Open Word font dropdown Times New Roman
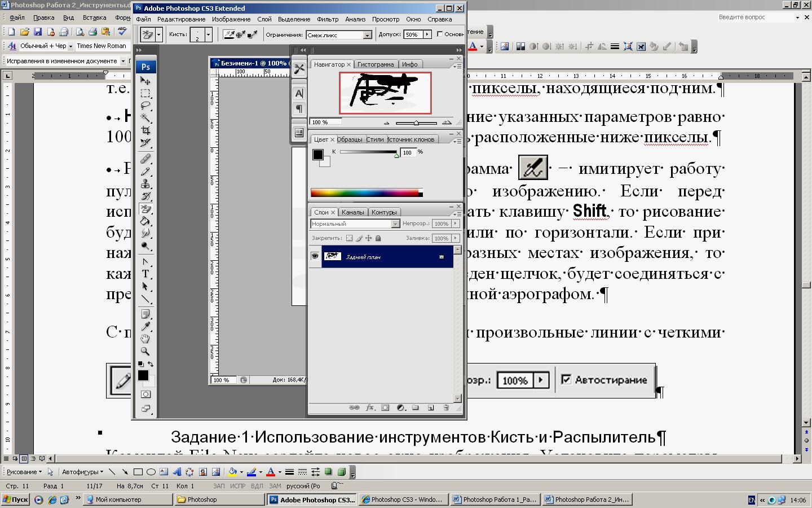812x508 pixels. point(102,46)
